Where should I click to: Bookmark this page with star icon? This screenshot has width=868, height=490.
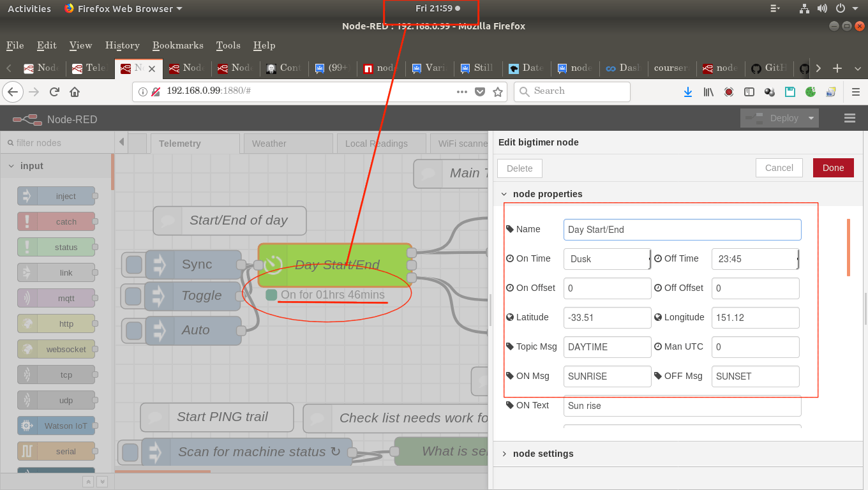(498, 92)
